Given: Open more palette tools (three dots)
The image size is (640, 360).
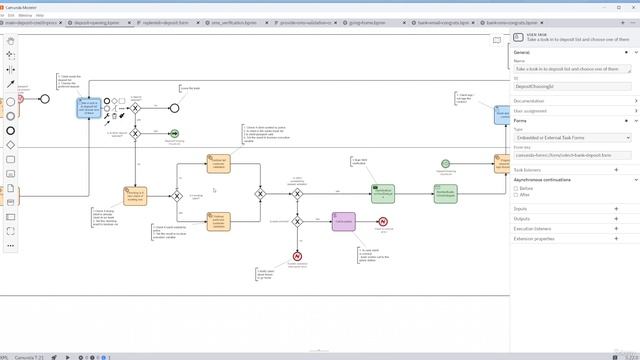Looking at the screenshot, I should point(11,246).
